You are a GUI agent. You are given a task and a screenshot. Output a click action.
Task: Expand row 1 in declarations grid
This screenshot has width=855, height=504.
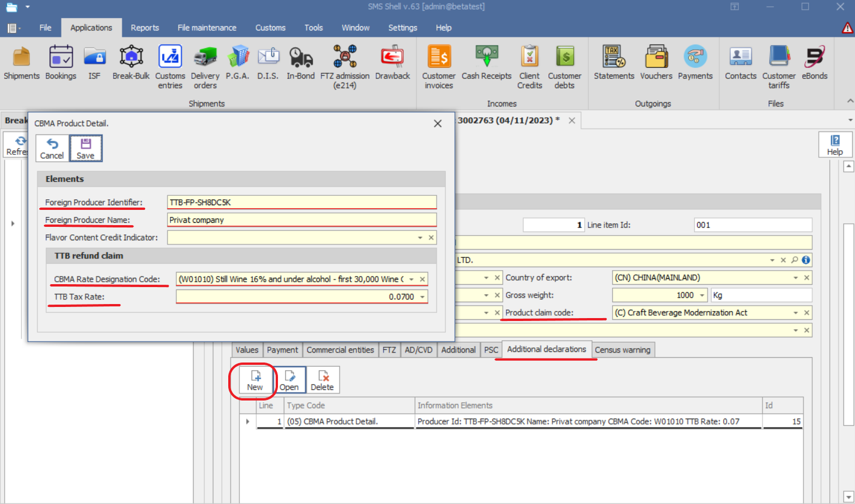tap(248, 422)
